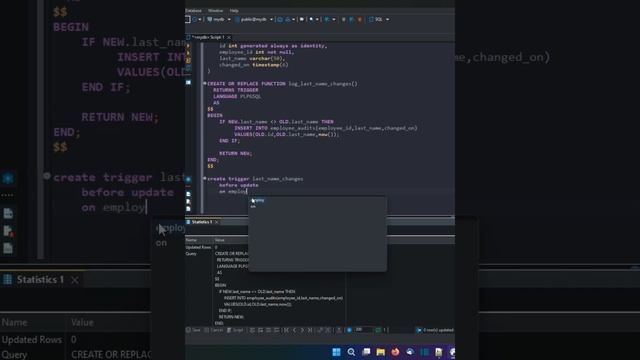The height and width of the screenshot is (360, 640).
Task: Open File Explorer from the taskbar
Action: 380,352
